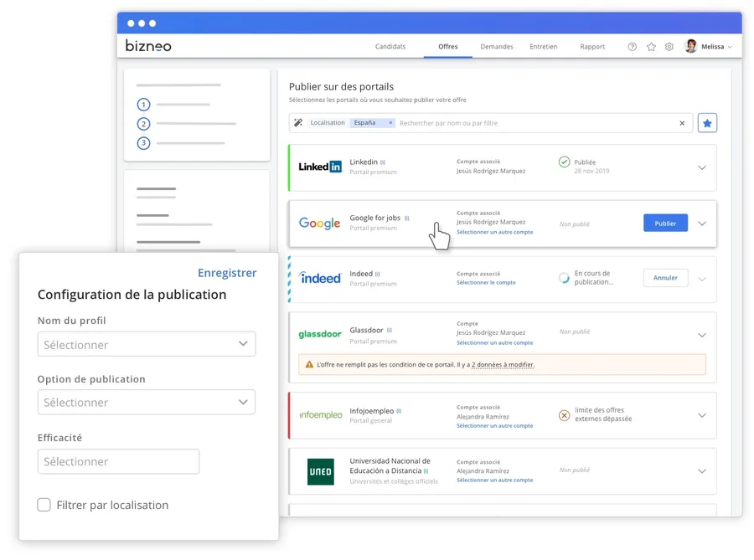Click the limite des offres externes dépassée text
Viewport: 754px width, 560px height.
point(603,414)
